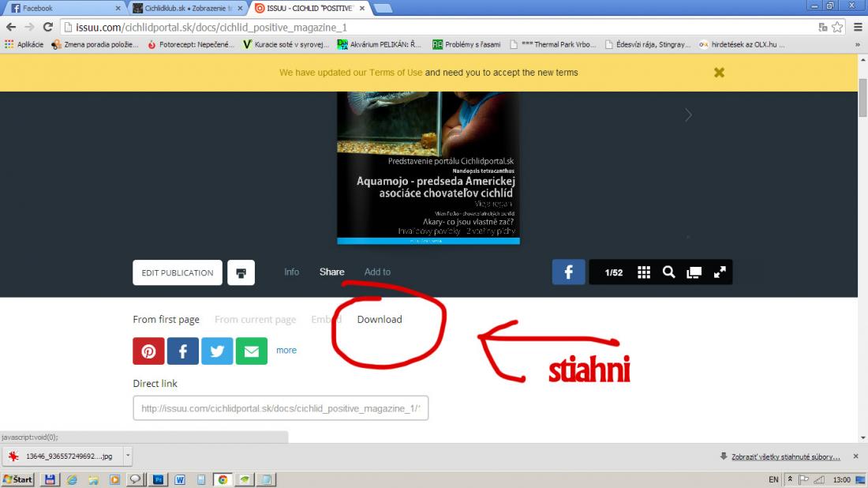Open dropdown arrow beside downloaded jpg file
868x488 pixels.
point(128,456)
